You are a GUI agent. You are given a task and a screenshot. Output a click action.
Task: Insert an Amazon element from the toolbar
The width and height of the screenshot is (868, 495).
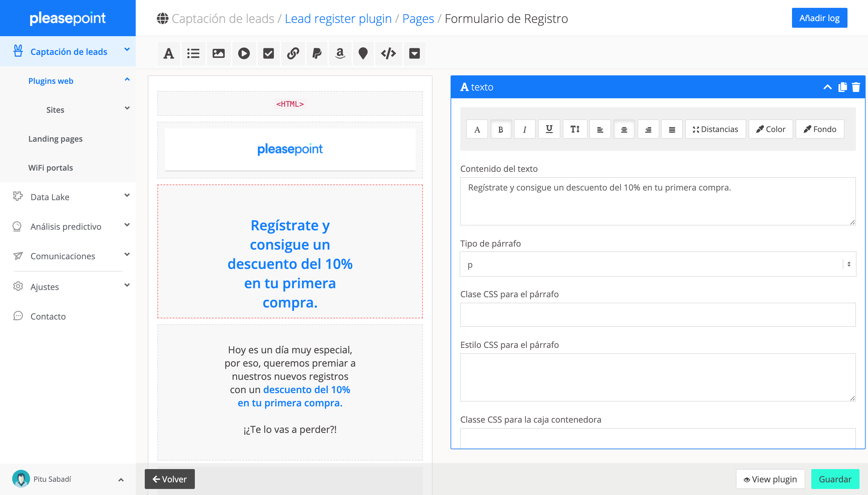point(340,53)
